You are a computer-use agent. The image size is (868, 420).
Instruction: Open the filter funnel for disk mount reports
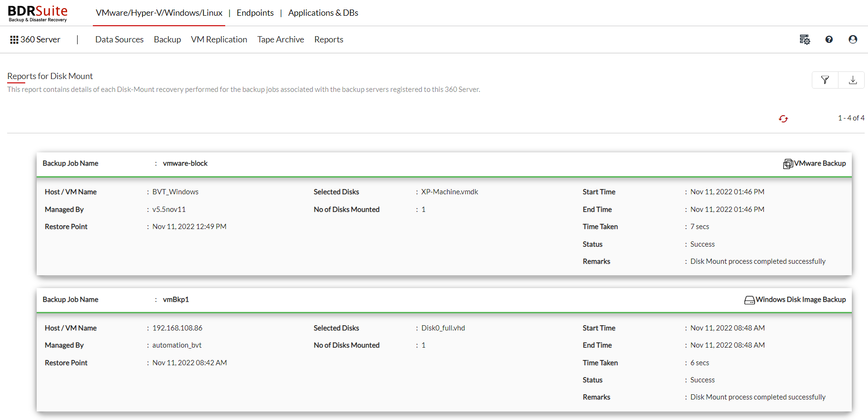click(x=825, y=80)
